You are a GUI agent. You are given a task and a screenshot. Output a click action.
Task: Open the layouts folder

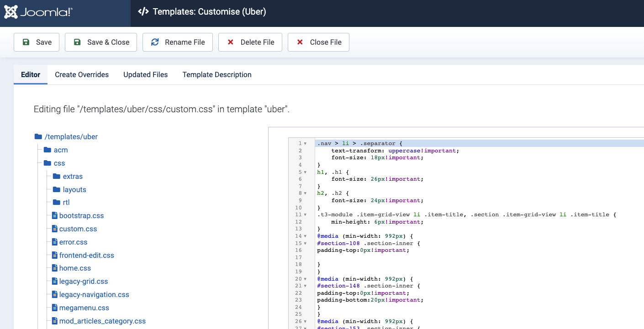(x=74, y=189)
